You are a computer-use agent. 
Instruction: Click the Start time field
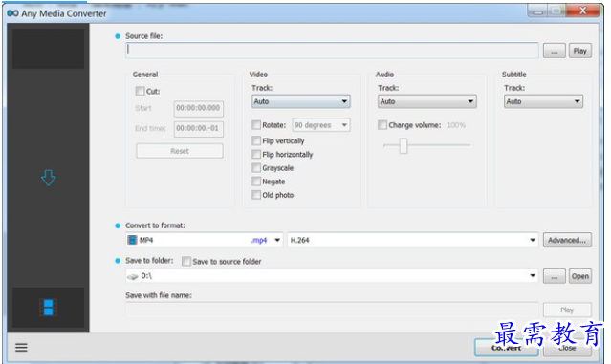pyautogui.click(x=199, y=108)
